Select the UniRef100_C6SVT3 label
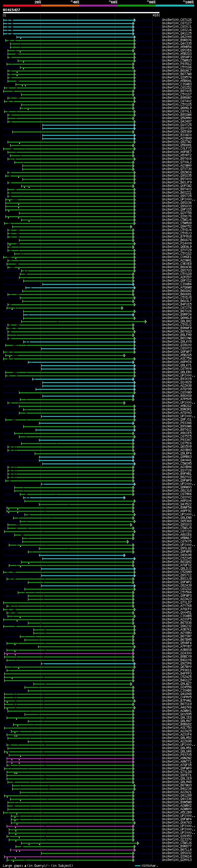The height and width of the screenshot is (868, 197). [177, 349]
